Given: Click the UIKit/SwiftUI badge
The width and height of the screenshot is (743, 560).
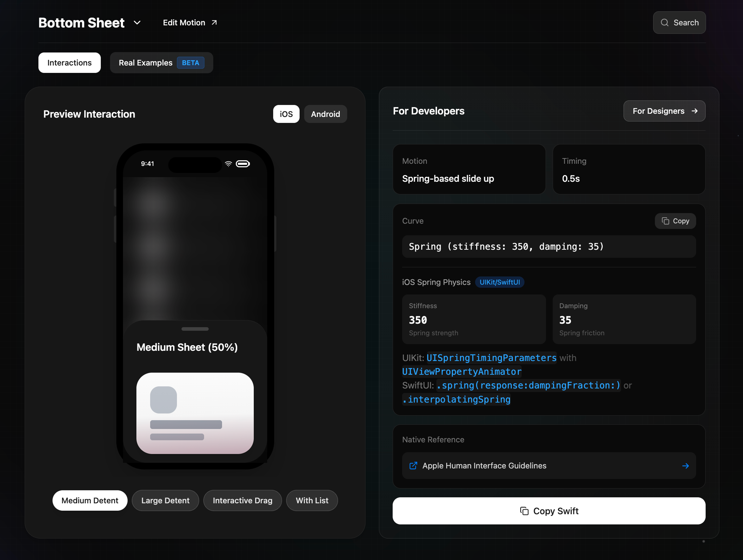Looking at the screenshot, I should pyautogui.click(x=499, y=282).
